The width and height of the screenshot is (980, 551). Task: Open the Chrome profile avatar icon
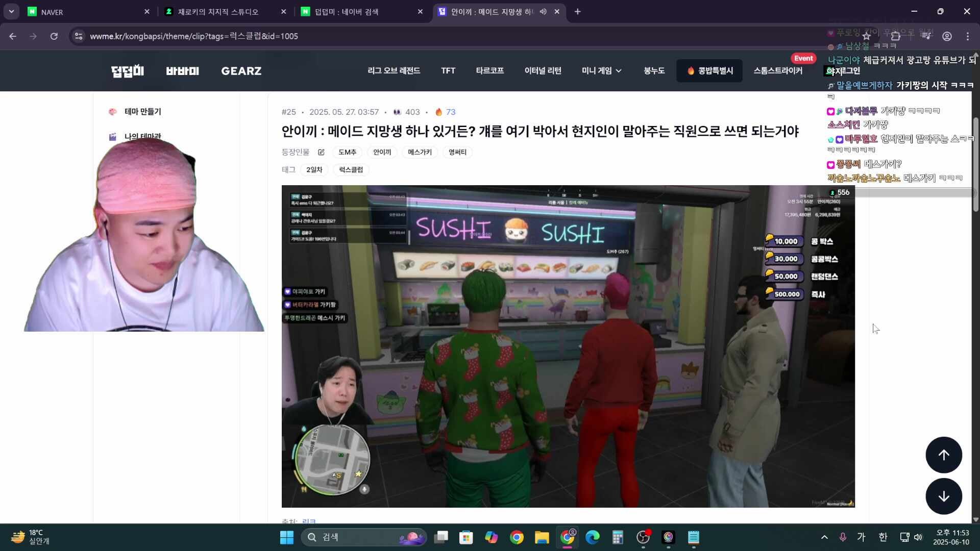[947, 36]
